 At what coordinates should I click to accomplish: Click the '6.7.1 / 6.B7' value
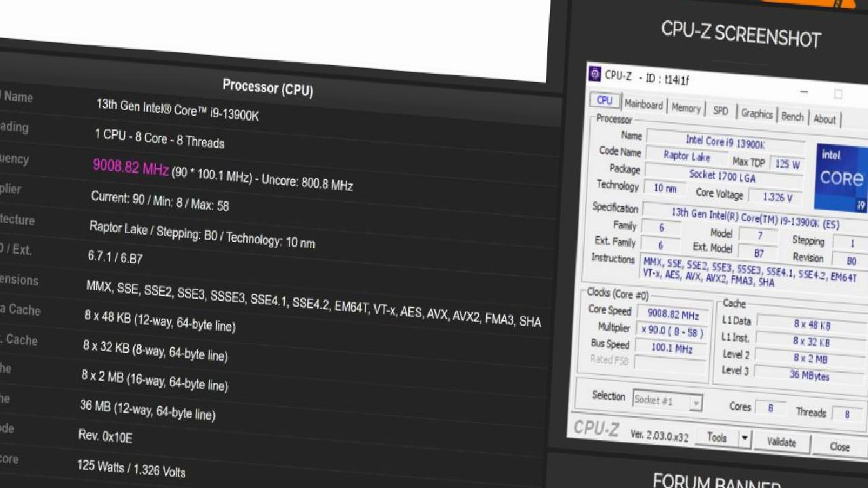pos(115,258)
